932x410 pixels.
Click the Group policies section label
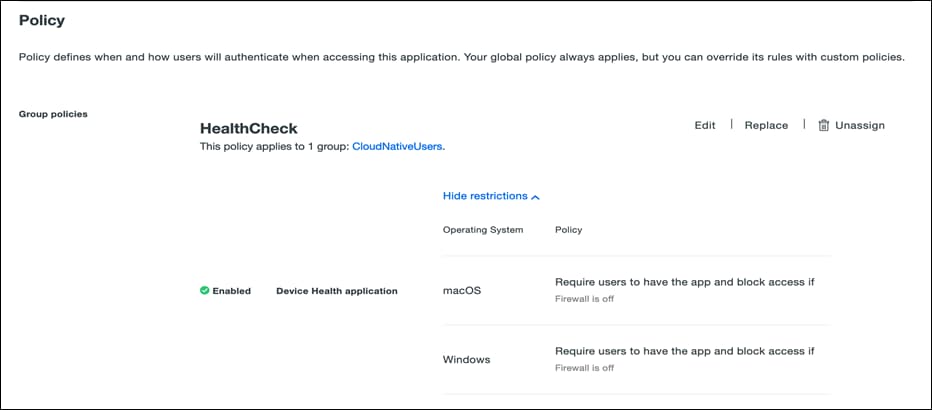(x=53, y=114)
